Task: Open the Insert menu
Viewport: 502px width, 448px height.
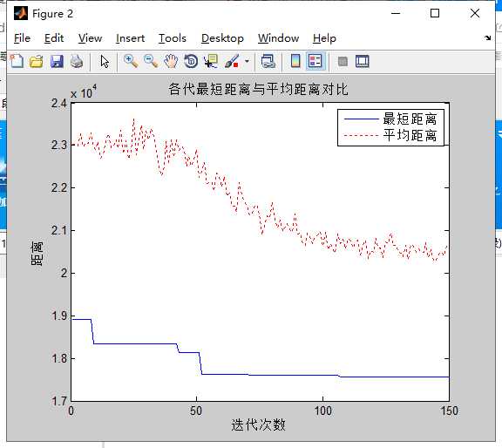Action: [131, 38]
